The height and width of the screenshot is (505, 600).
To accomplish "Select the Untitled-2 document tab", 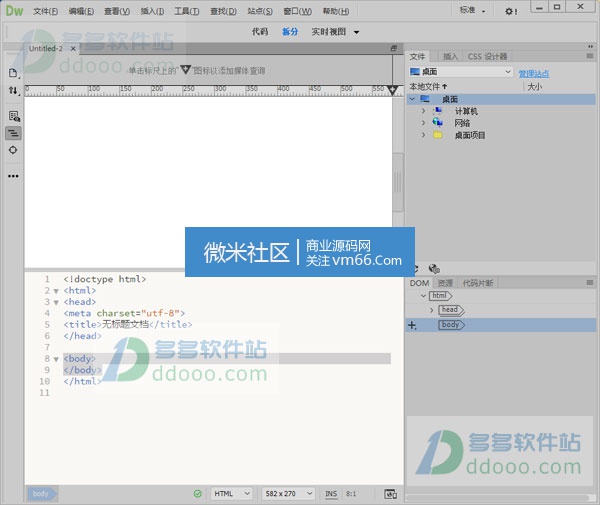I will tap(46, 49).
